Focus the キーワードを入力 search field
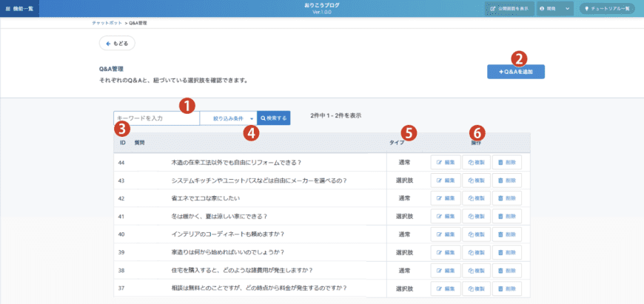The width and height of the screenshot is (644, 304). pyautogui.click(x=156, y=118)
